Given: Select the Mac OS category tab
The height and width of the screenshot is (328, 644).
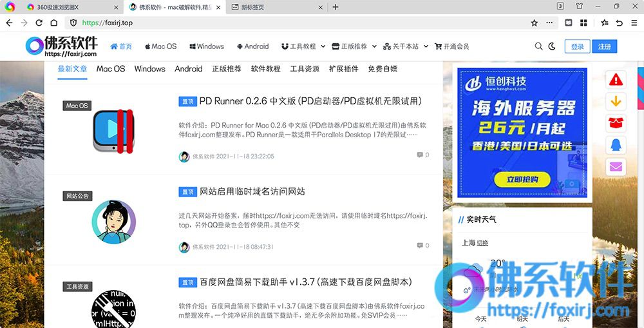Looking at the screenshot, I should 111,69.
